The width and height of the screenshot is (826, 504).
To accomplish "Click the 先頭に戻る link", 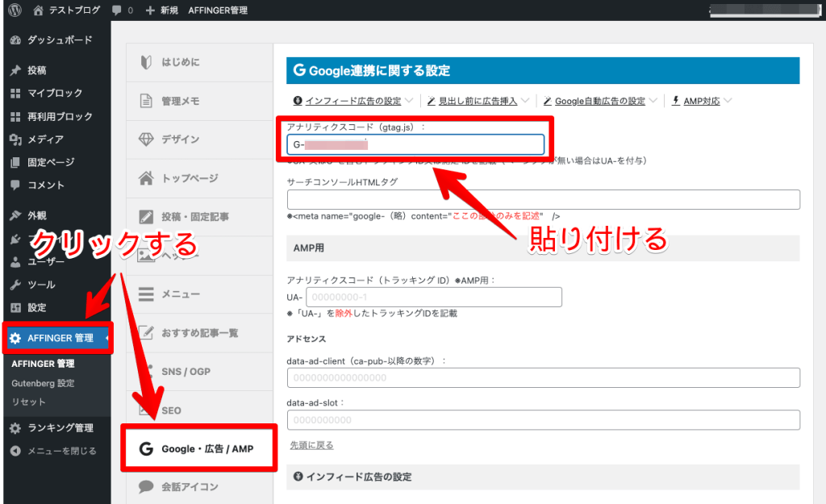I will tap(311, 446).
